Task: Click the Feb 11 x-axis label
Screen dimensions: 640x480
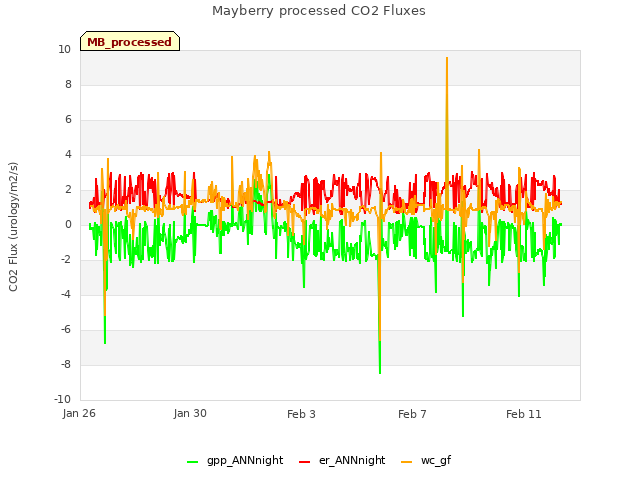Action: pos(524,414)
